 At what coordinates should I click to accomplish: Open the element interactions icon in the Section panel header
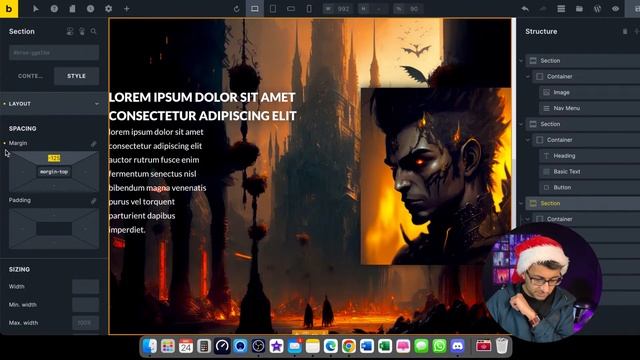82,31
